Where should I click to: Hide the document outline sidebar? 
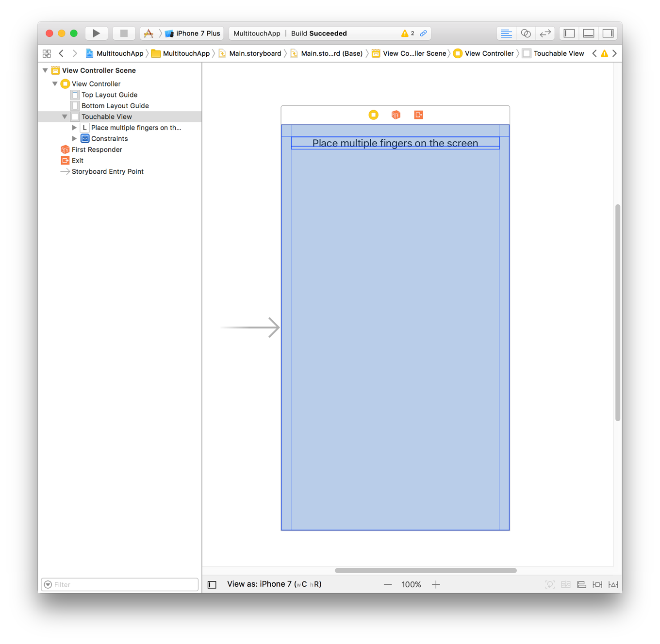212,585
